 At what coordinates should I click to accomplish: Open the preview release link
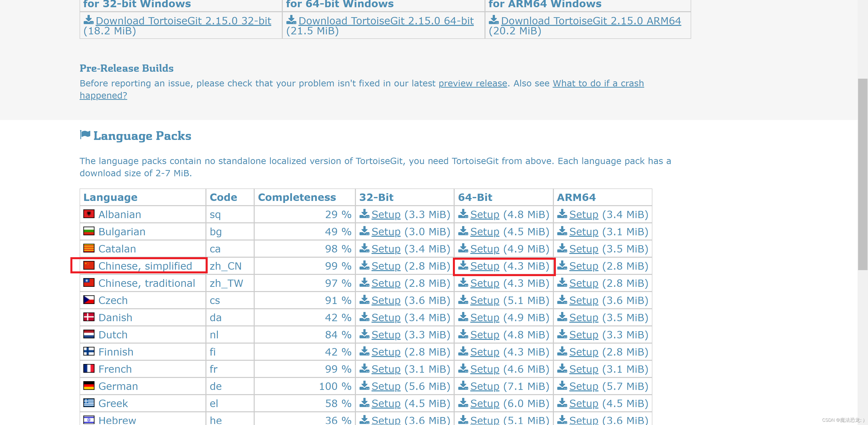(473, 83)
